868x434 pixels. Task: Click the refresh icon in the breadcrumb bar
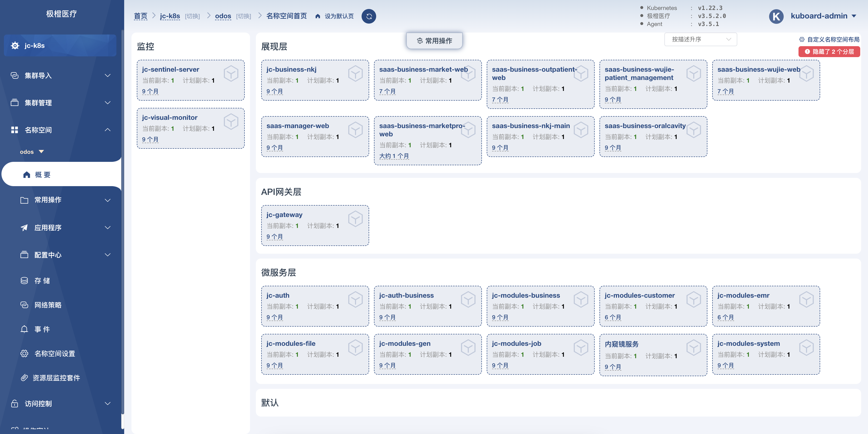369,16
